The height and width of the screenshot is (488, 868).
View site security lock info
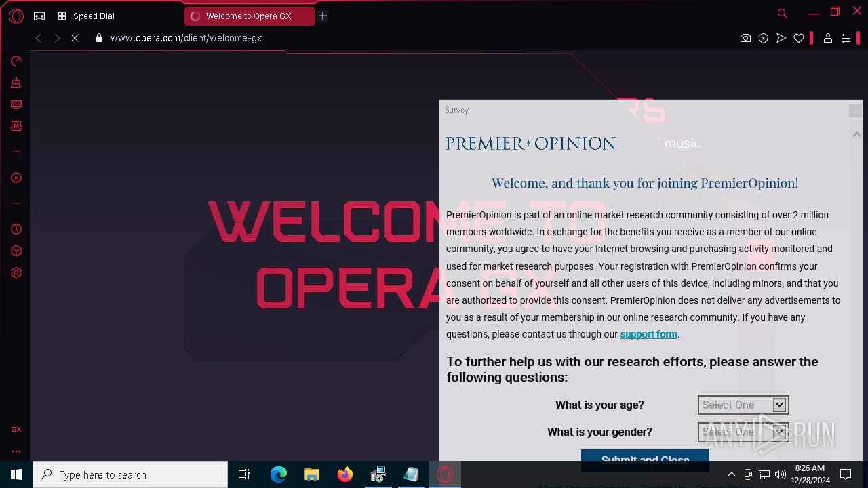(x=99, y=38)
